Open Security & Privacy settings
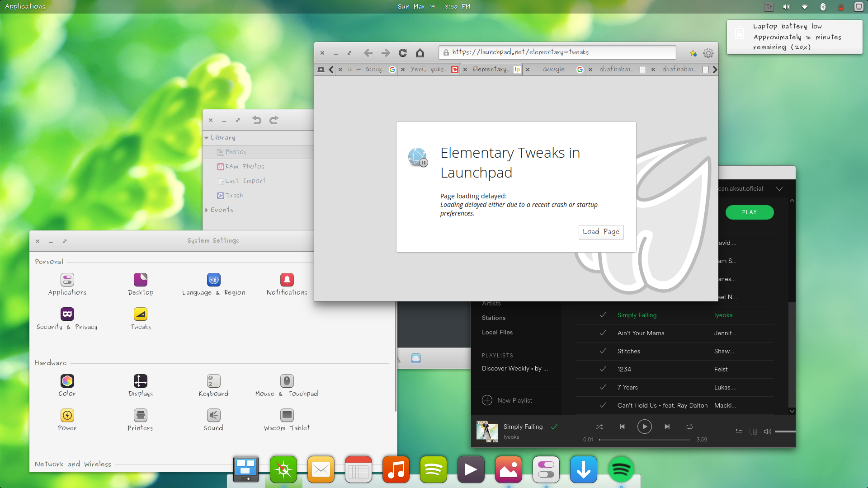Viewport: 868px width, 488px height. click(67, 314)
